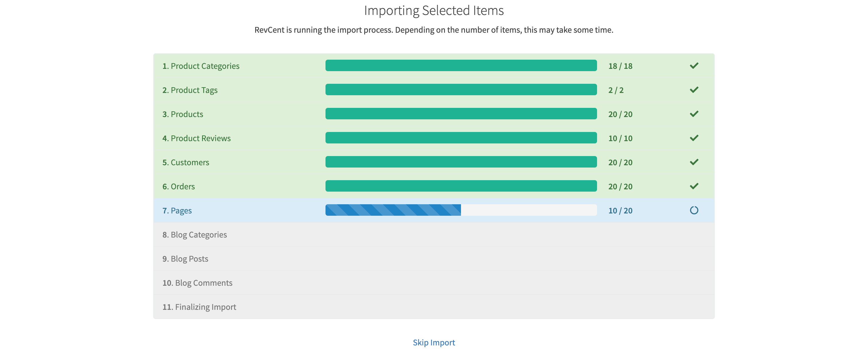Select the '7. Pages' row label
Screen dimensions: 868x354
177,211
